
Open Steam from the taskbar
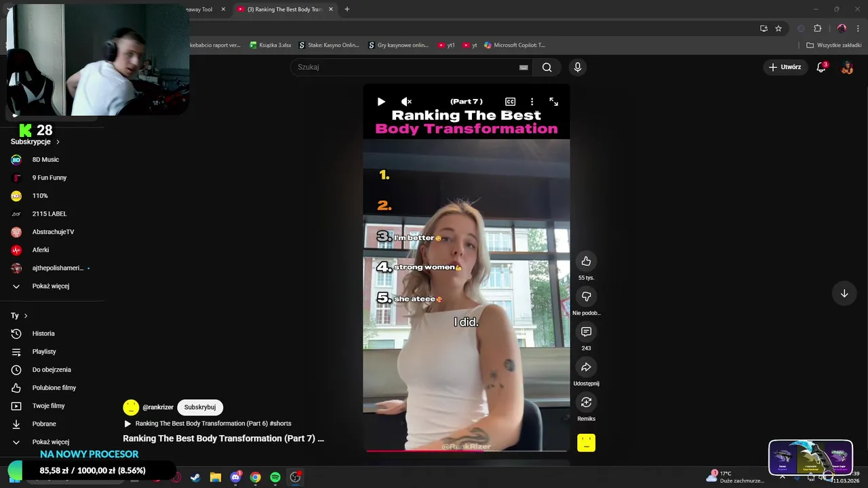(195, 477)
